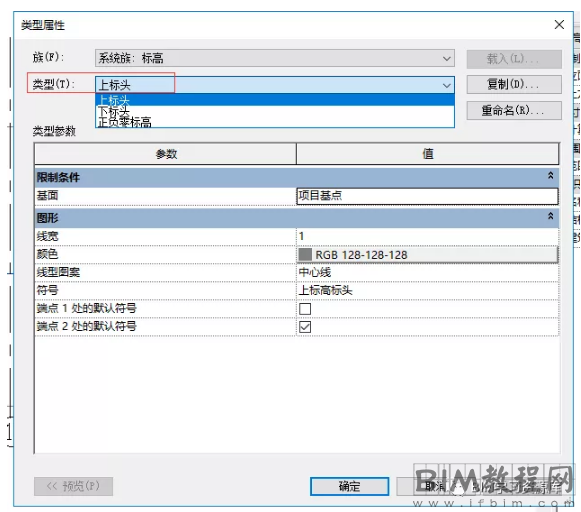The image size is (581, 512).
Task: Toggle the 类型 dropdown arrow
Action: click(x=446, y=86)
